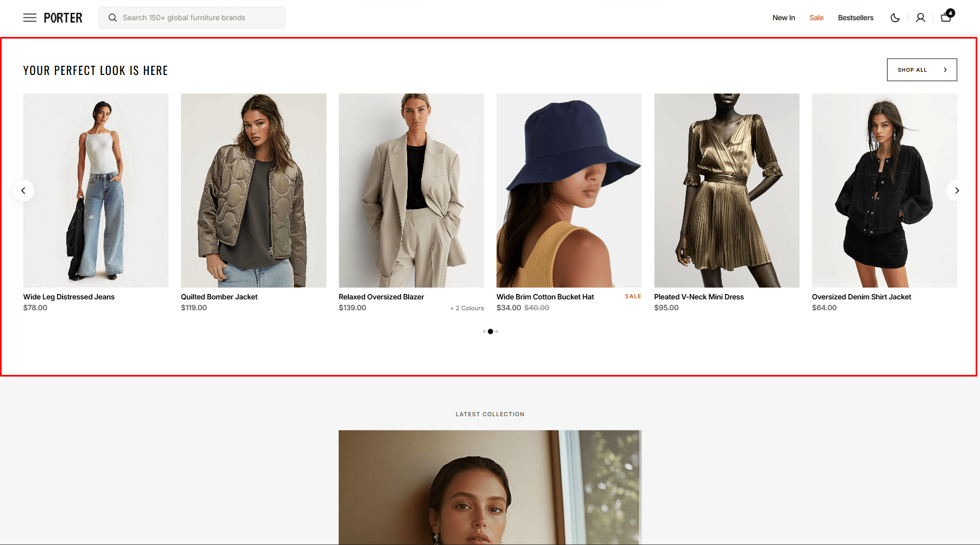Open Wide Brim Cotton Bucket Hat photo
Viewport: 980px width, 545px height.
569,190
